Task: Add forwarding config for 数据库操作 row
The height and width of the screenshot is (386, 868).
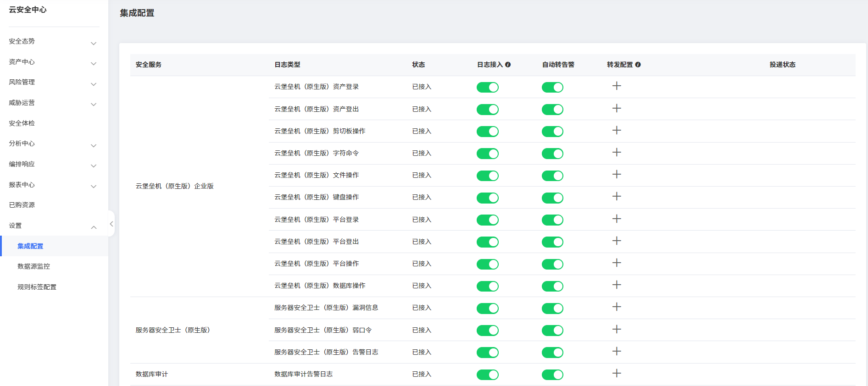Action: pyautogui.click(x=617, y=285)
